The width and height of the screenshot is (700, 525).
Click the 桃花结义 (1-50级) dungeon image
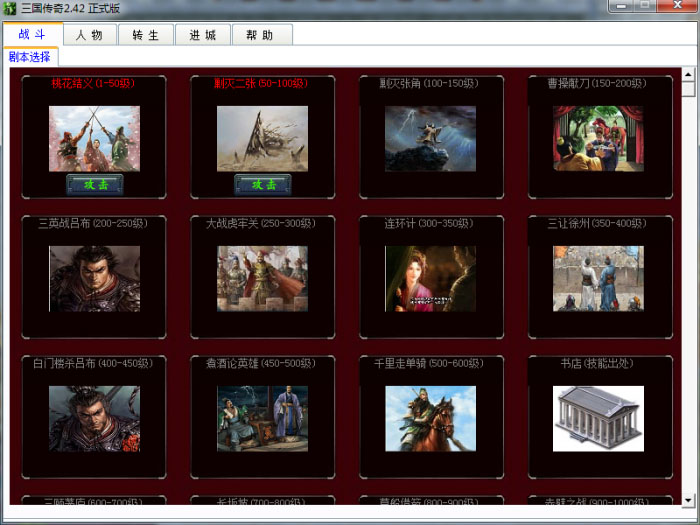click(x=94, y=139)
